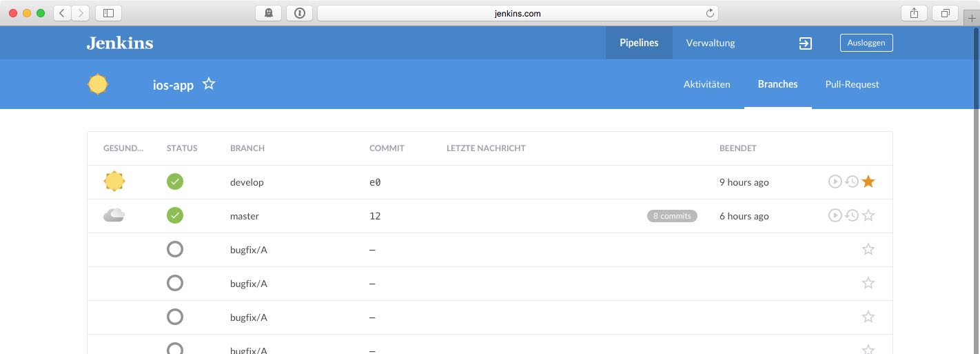This screenshot has width=980, height=354.
Task: Click the 8 commits badge
Action: tap(672, 216)
